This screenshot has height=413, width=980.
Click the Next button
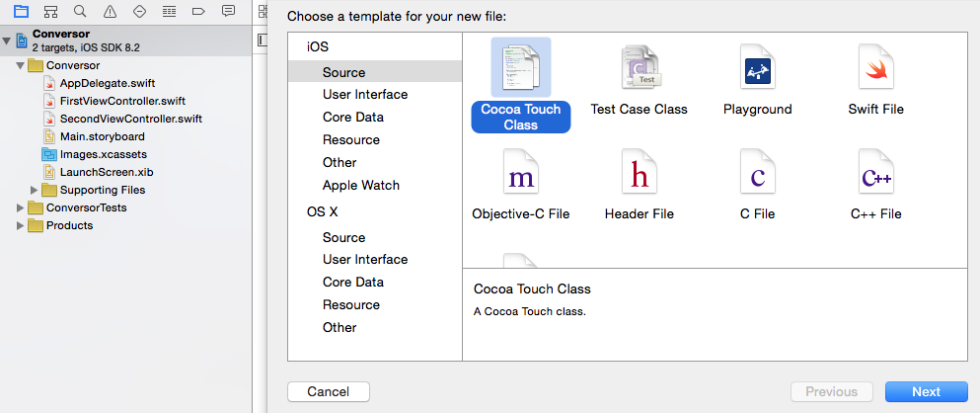(927, 391)
